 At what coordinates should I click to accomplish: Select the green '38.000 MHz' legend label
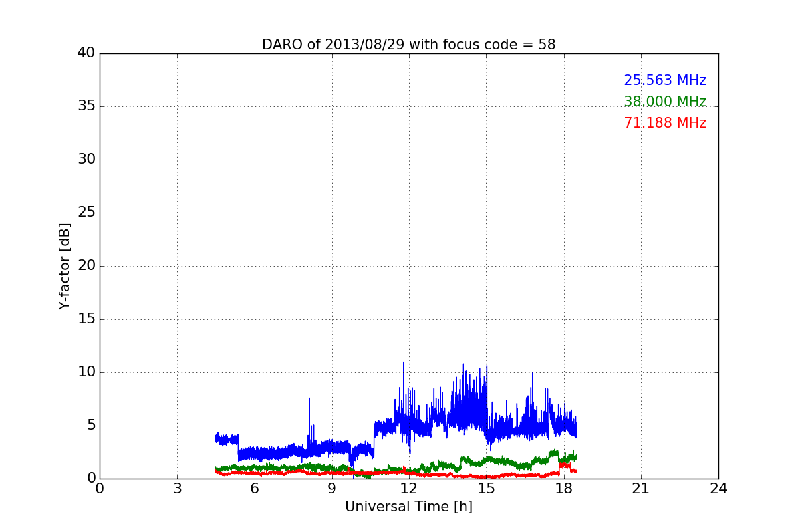(665, 102)
